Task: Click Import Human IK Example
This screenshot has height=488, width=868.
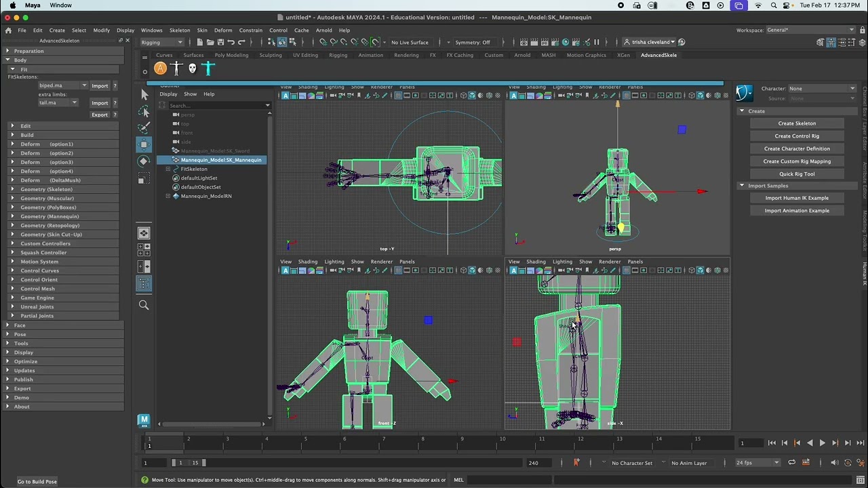Action: (x=797, y=198)
